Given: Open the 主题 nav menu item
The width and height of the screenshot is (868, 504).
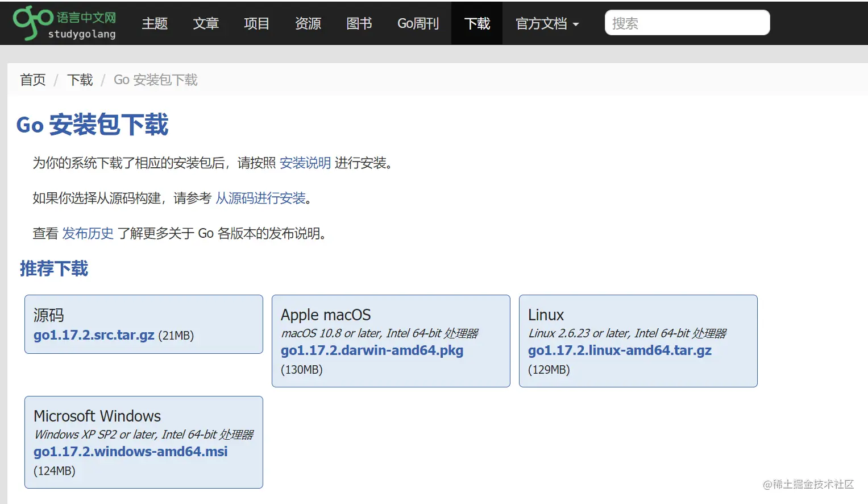Looking at the screenshot, I should pyautogui.click(x=155, y=23).
